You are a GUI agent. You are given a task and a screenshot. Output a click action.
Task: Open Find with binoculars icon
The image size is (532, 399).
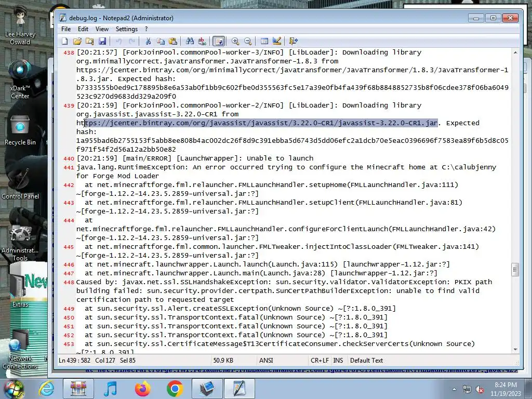pyautogui.click(x=190, y=41)
